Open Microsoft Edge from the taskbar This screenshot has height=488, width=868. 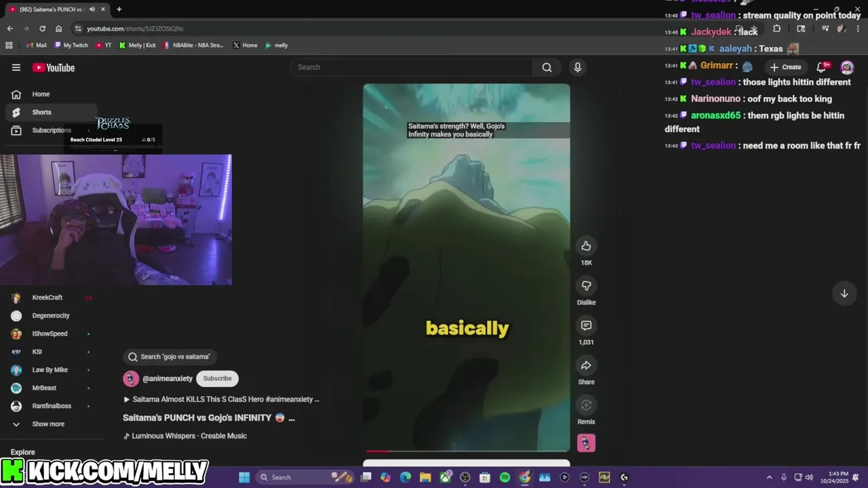tap(406, 477)
